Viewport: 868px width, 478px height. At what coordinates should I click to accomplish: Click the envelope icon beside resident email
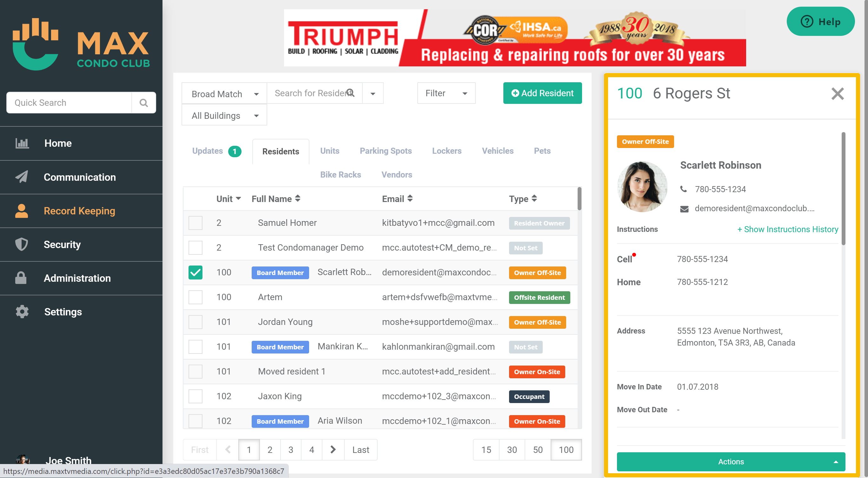(684, 209)
